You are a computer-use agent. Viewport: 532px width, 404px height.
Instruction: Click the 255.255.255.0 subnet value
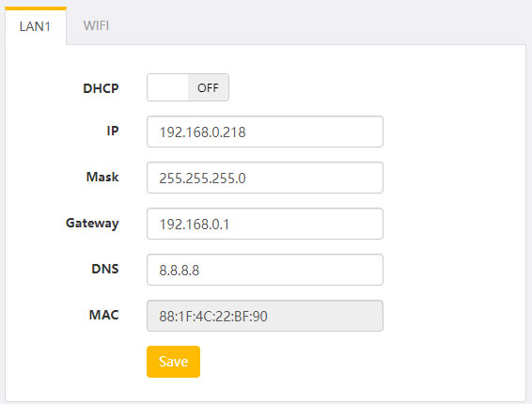pyautogui.click(x=202, y=179)
